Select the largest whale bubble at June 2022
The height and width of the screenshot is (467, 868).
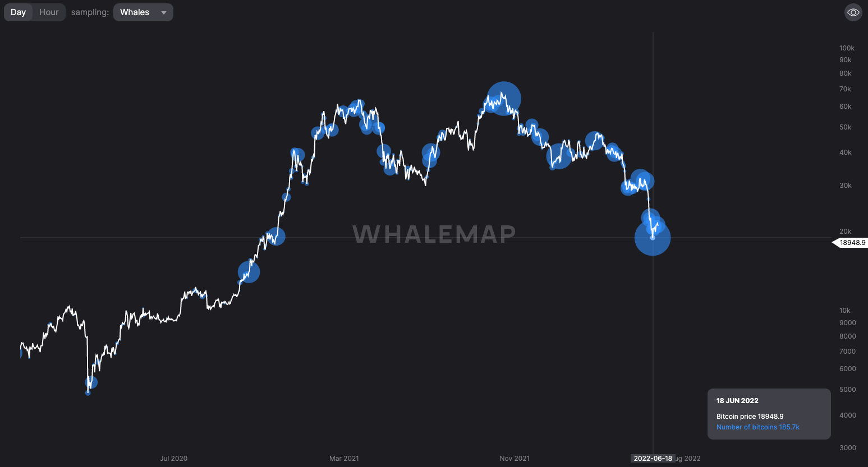(x=653, y=238)
